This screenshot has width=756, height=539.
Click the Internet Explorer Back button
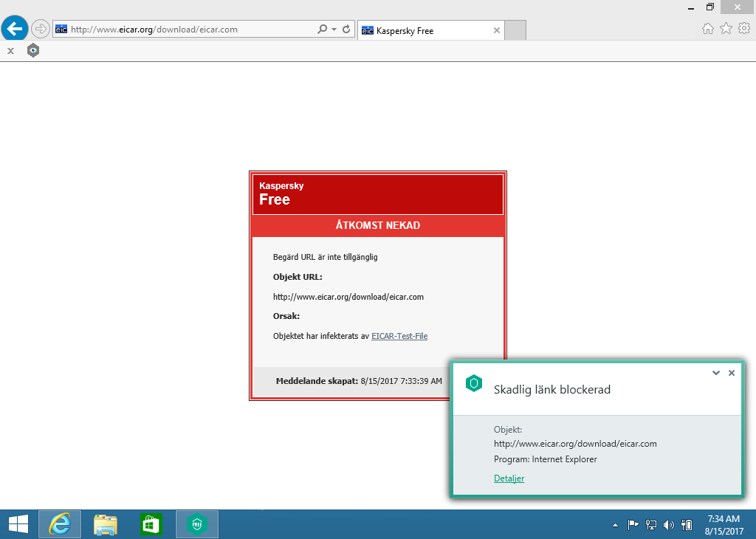[x=15, y=30]
